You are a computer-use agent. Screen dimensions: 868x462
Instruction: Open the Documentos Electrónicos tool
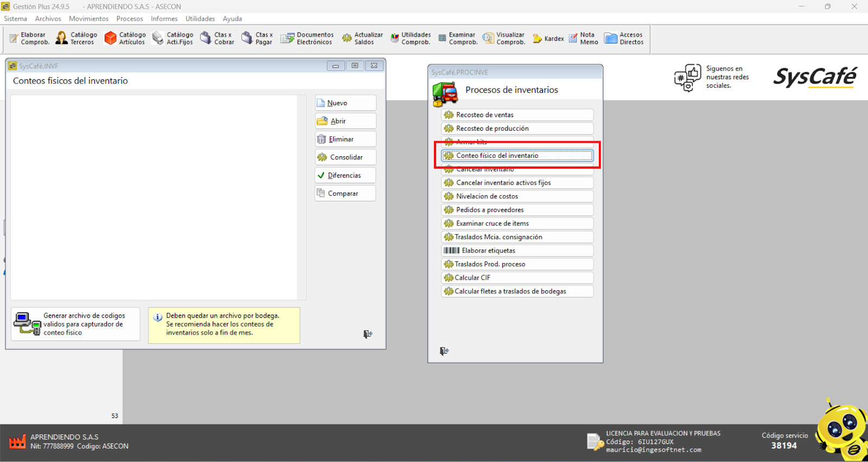307,39
